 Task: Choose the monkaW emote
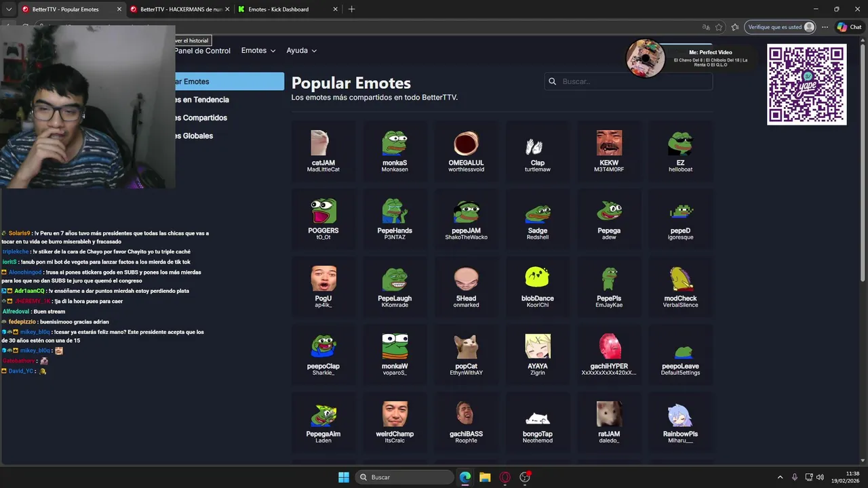coord(395,354)
